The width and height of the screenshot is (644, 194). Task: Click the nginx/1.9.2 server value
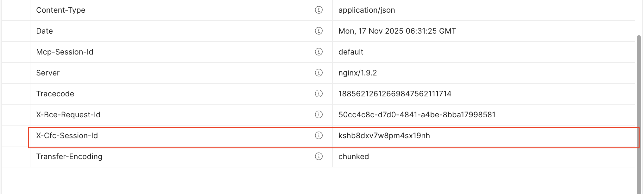pos(357,73)
